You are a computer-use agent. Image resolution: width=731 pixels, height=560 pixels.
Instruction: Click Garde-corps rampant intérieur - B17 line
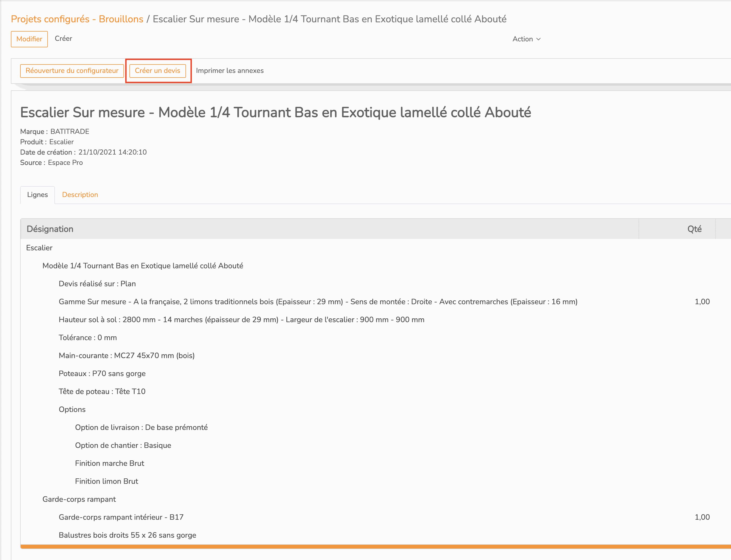point(376,517)
